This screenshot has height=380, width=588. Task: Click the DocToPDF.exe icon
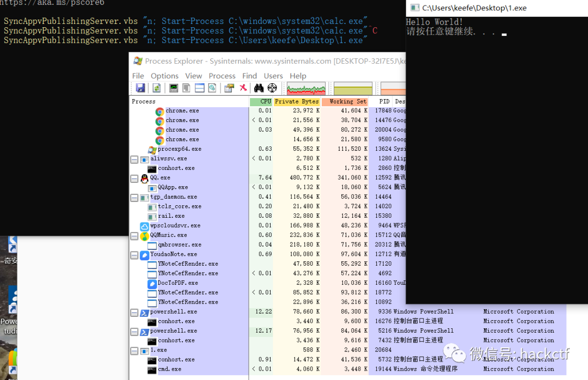[x=152, y=284]
